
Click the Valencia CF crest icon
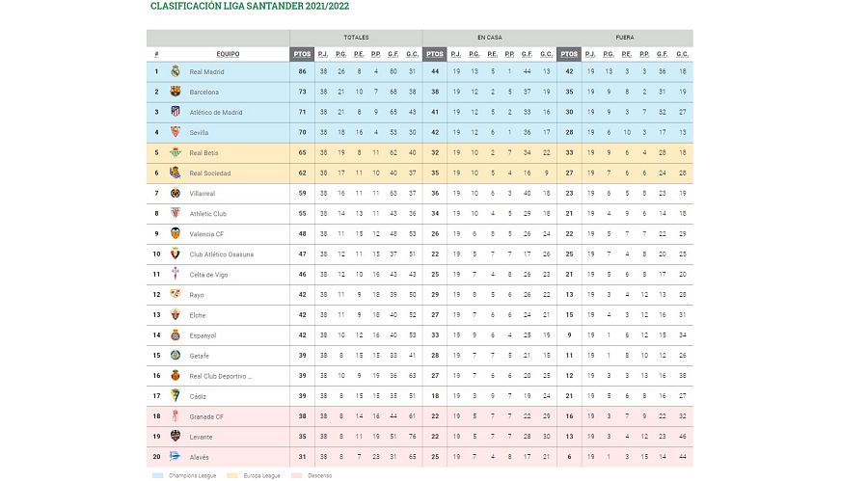click(x=176, y=233)
